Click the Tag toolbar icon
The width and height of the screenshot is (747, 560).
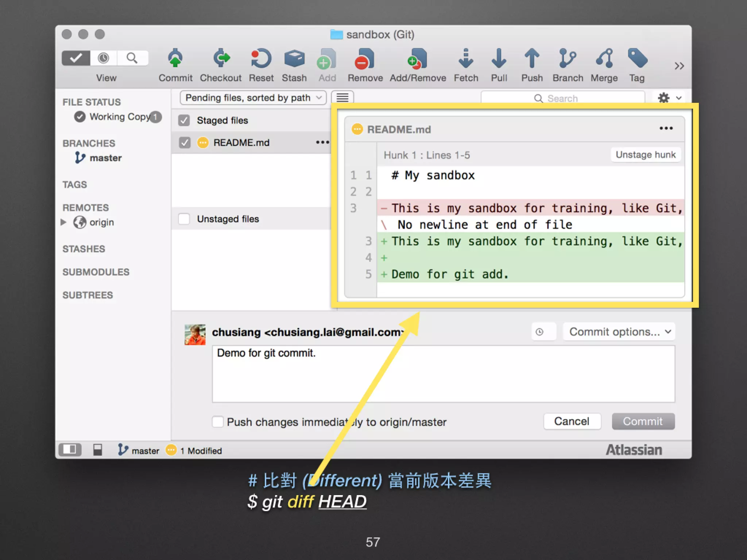(637, 59)
